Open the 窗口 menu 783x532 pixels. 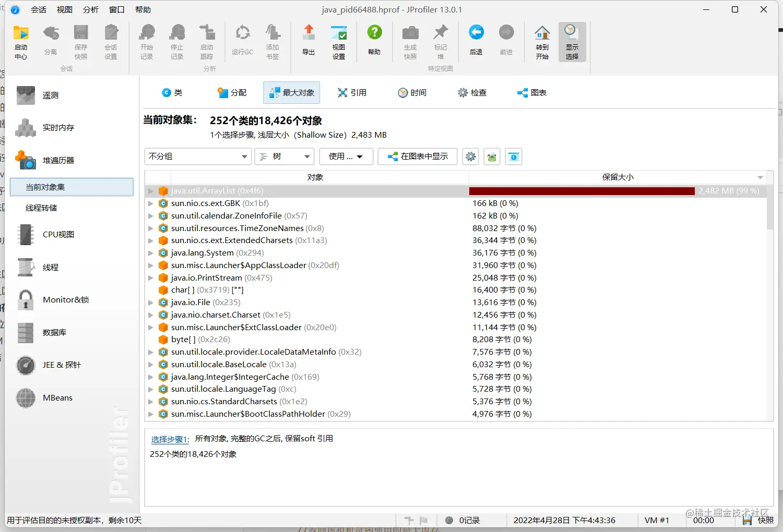[117, 10]
